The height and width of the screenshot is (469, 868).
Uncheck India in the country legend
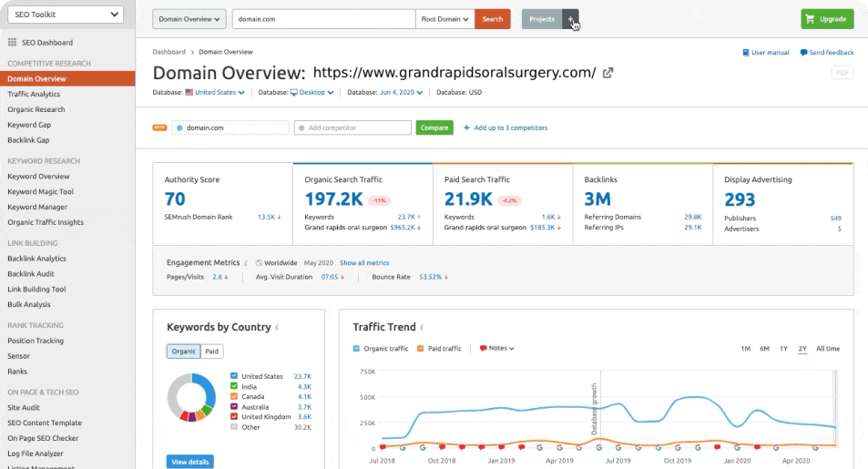(x=234, y=386)
